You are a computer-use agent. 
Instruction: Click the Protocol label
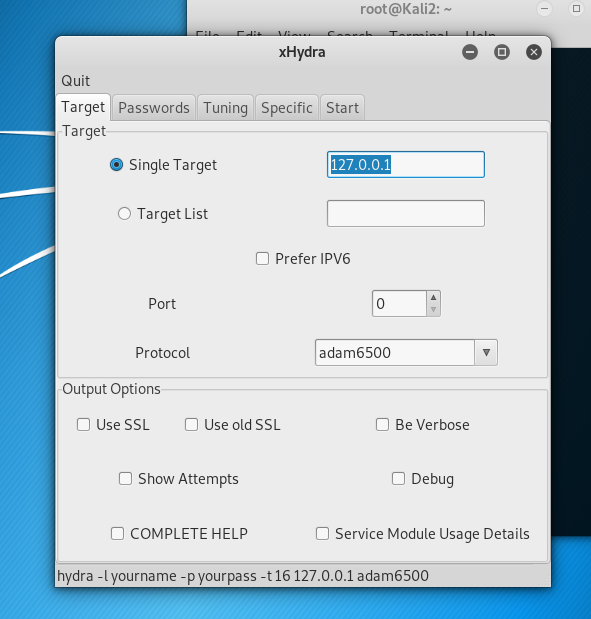[162, 353]
